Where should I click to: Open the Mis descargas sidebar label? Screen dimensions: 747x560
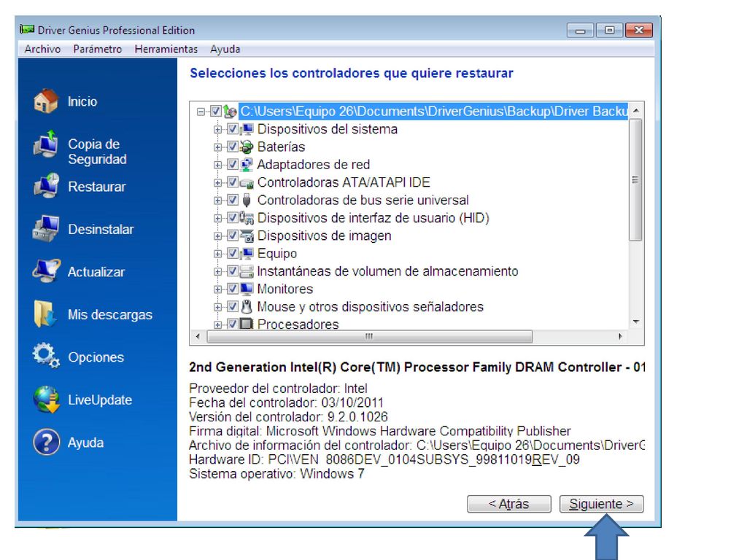tap(110, 315)
